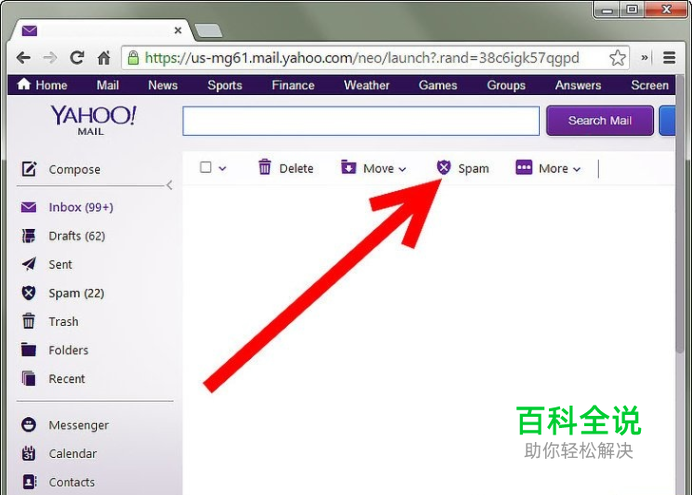This screenshot has height=495, width=692.
Task: Open the Home link in Yahoo navbar
Action: (42, 85)
